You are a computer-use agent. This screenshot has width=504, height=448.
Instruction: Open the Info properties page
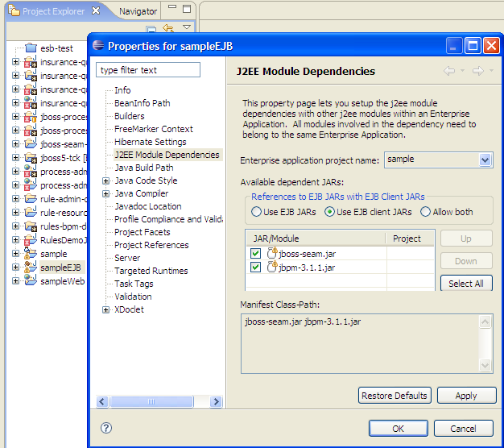(122, 90)
